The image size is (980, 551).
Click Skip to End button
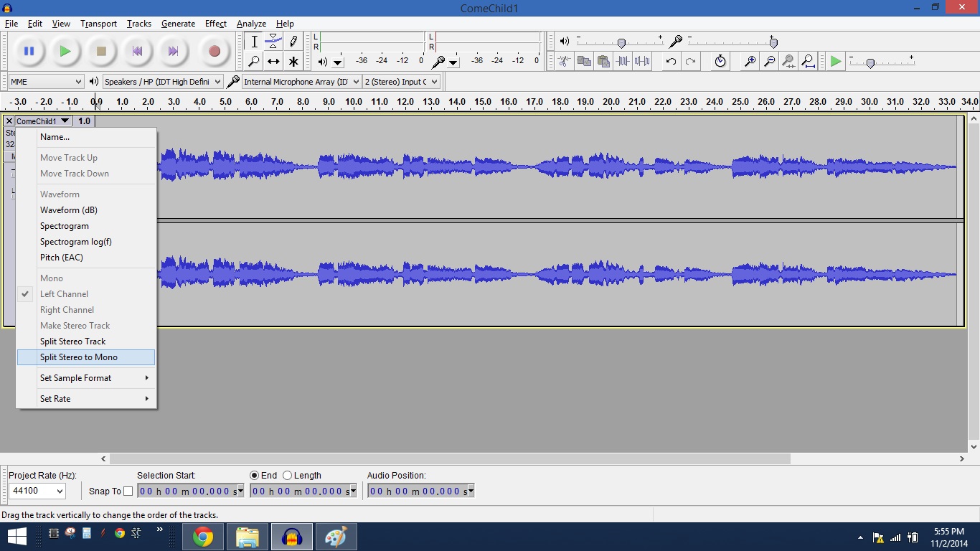click(173, 51)
